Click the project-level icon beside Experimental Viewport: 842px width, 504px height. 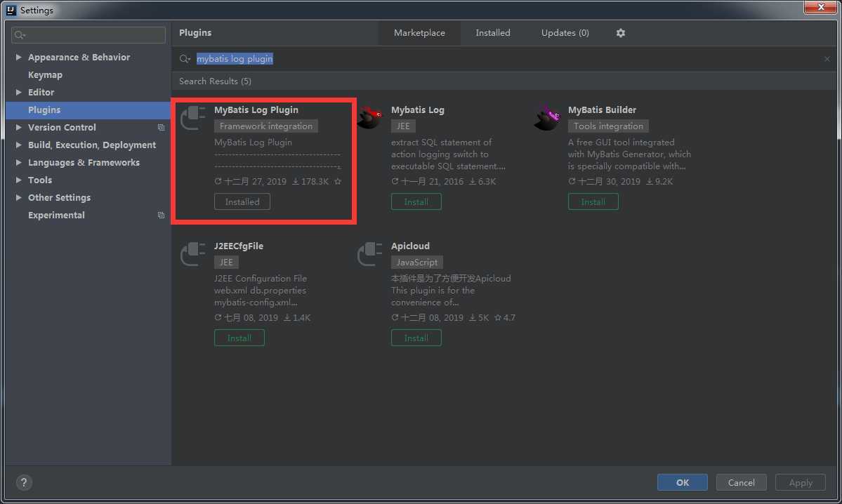(x=161, y=215)
